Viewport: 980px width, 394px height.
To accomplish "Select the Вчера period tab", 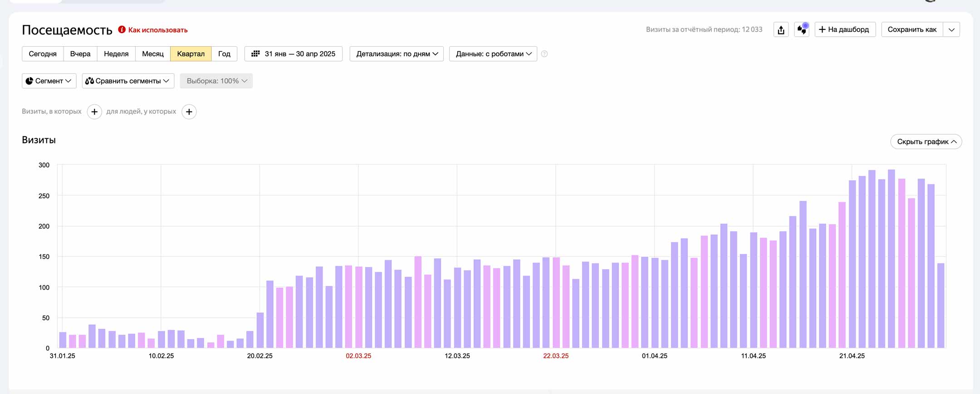I will click(x=80, y=54).
